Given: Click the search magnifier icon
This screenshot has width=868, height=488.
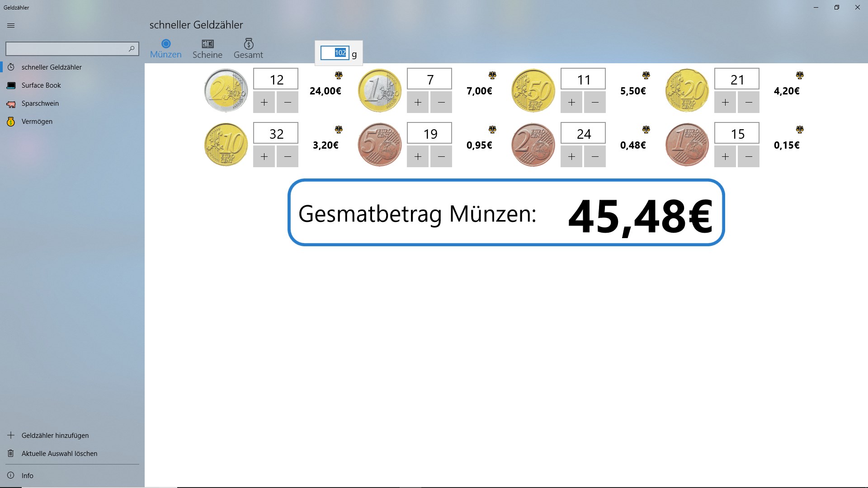Looking at the screenshot, I should 132,49.
